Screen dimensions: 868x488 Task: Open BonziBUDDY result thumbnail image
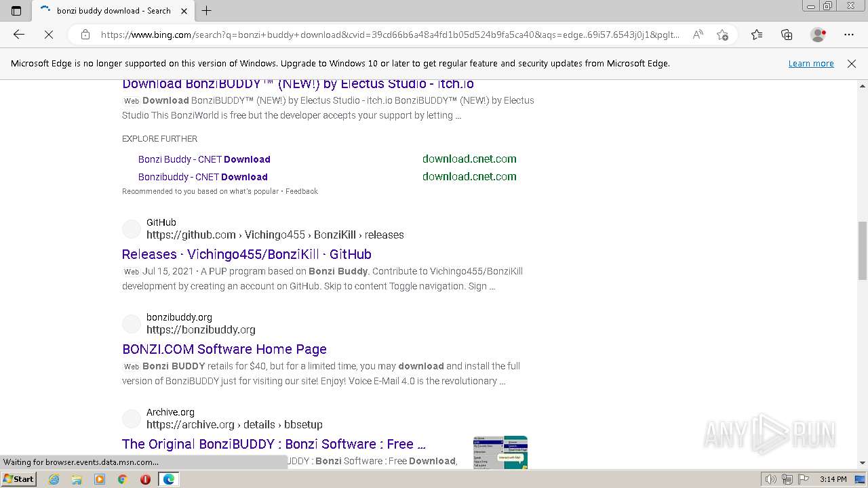(x=500, y=452)
